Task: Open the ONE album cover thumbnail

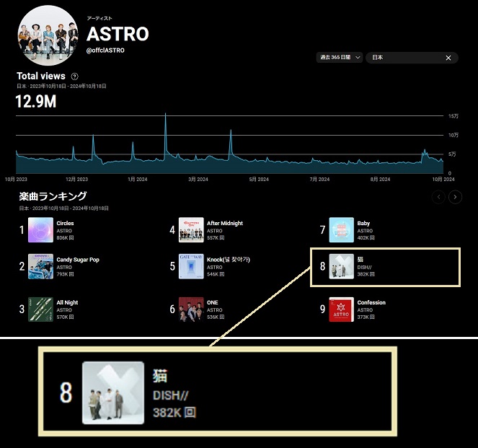Action: point(191,309)
